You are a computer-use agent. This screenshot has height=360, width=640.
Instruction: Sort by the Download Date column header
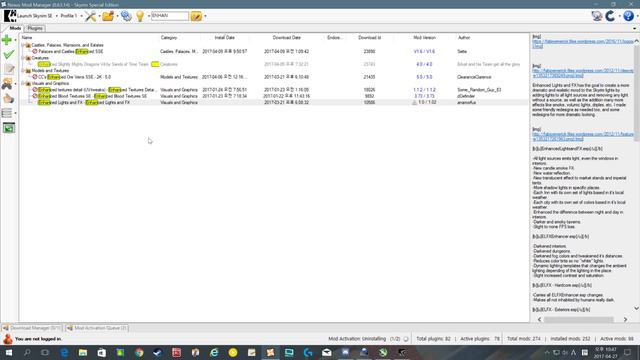[x=287, y=38]
